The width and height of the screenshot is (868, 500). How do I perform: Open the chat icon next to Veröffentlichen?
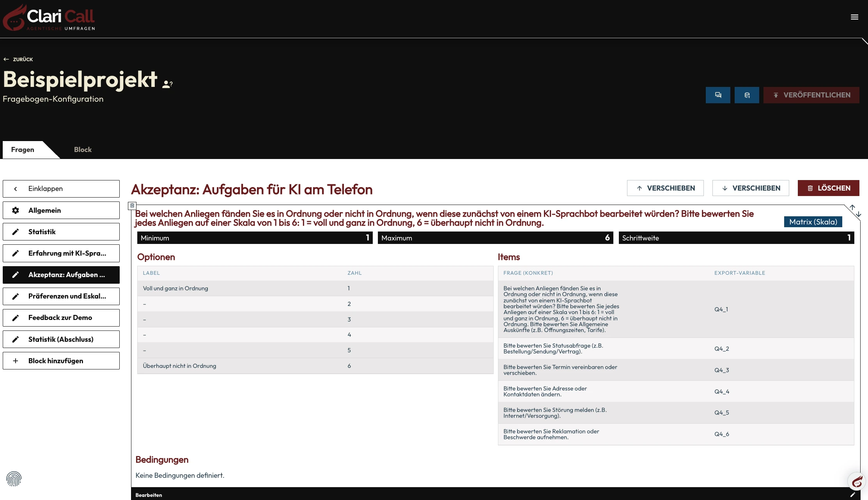coord(718,95)
